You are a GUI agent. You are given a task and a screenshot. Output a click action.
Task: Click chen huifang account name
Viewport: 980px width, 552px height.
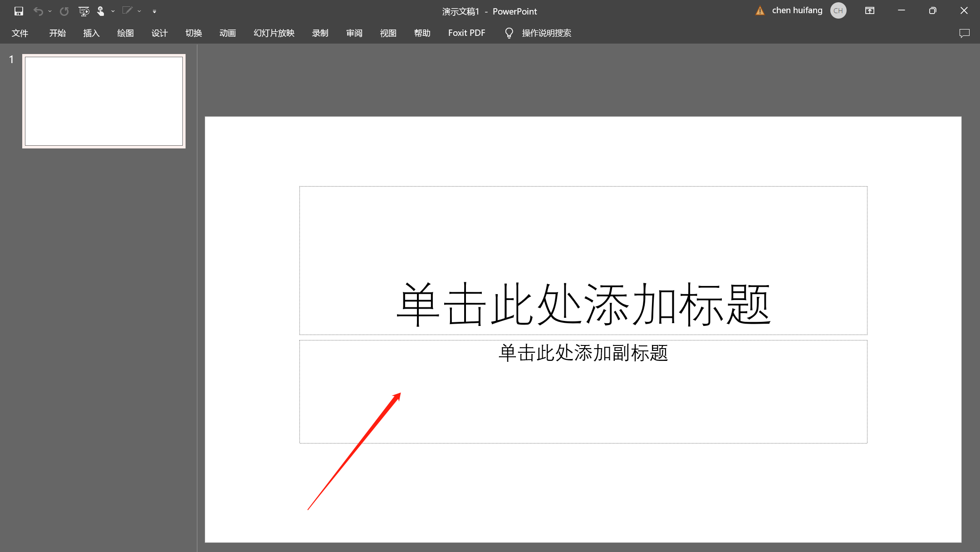click(x=797, y=10)
